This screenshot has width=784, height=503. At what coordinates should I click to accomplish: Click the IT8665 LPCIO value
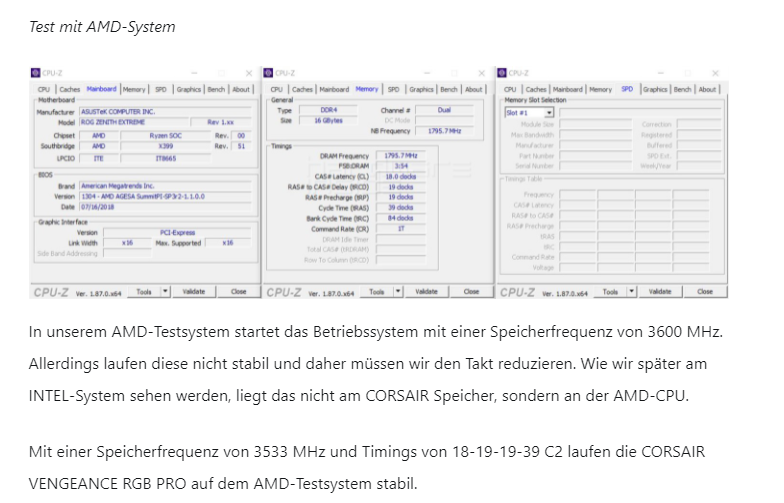[166, 158]
